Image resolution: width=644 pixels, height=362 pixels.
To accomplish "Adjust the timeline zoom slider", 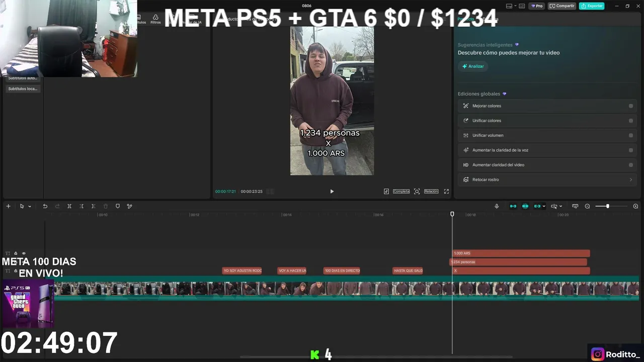I will pos(608,206).
